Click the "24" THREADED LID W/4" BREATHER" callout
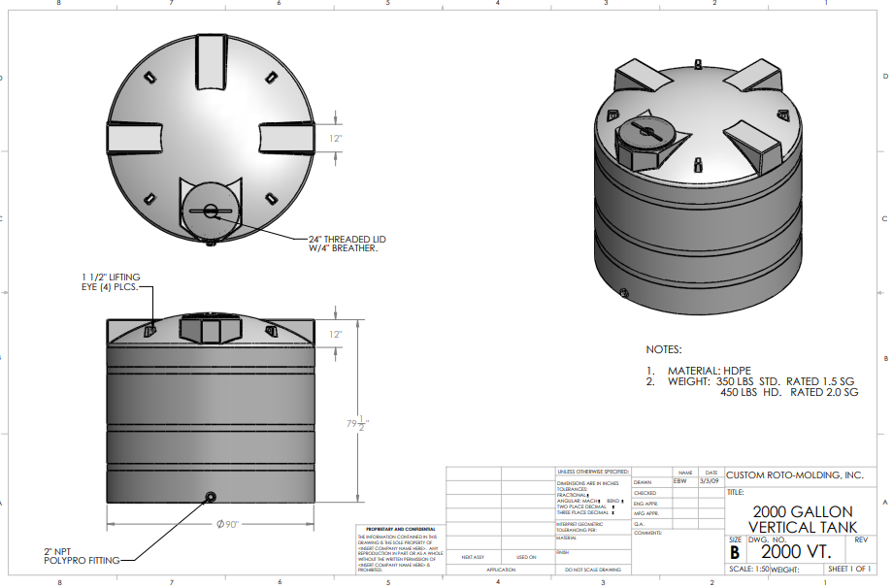 click(x=336, y=243)
